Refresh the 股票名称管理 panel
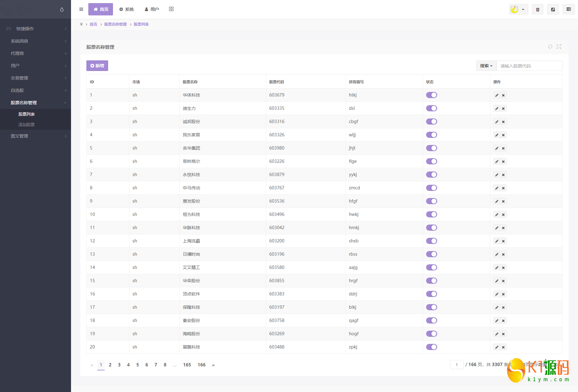Viewport: 578px width, 392px height. pos(550,47)
